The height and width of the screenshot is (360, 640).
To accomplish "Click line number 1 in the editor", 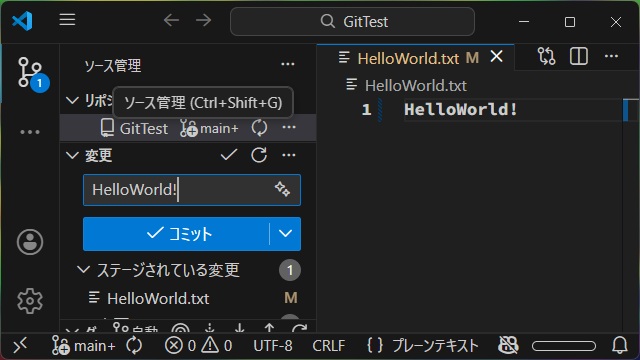I will pos(366,109).
